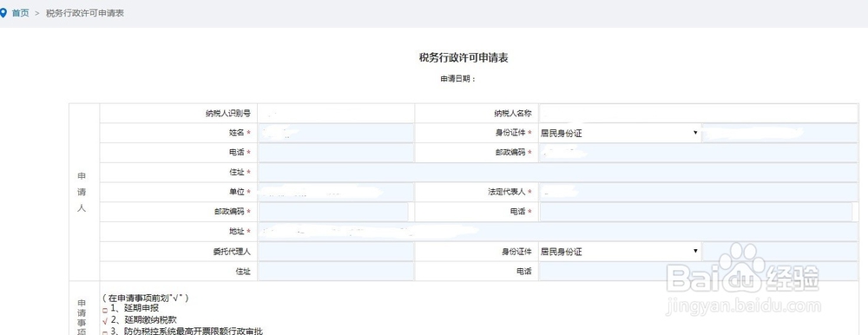This screenshot has height=335, width=868.
Task: Click the 申请人 section label
Action: (x=82, y=192)
